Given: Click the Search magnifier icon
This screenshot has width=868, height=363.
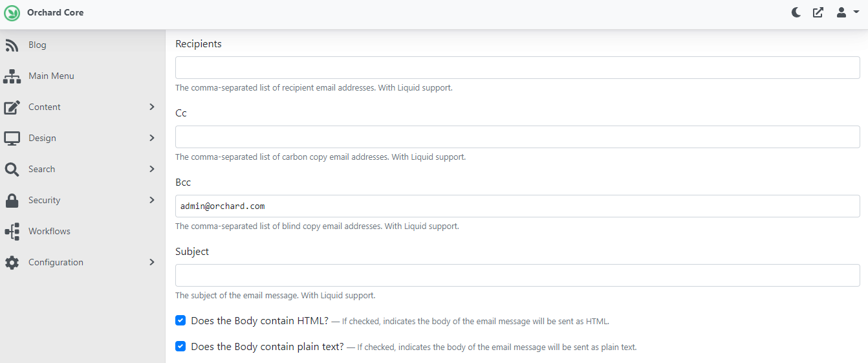Looking at the screenshot, I should click(x=12, y=170).
